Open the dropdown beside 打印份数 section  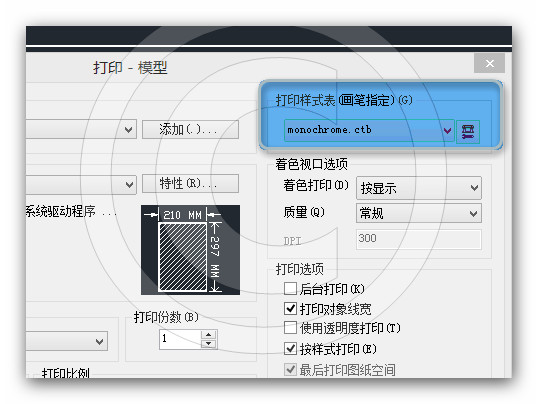click(x=67, y=341)
